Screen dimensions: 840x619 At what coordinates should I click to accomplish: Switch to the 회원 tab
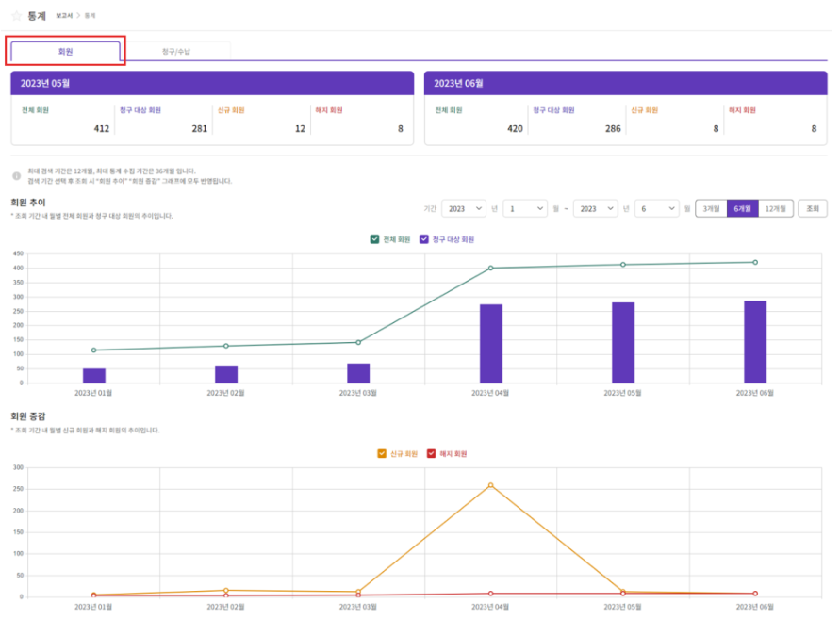65,52
